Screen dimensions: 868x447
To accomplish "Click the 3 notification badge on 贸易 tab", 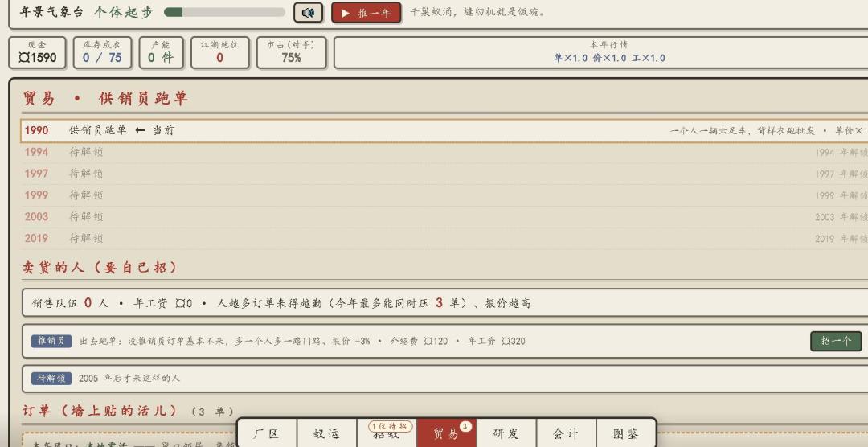I will coord(465,426).
